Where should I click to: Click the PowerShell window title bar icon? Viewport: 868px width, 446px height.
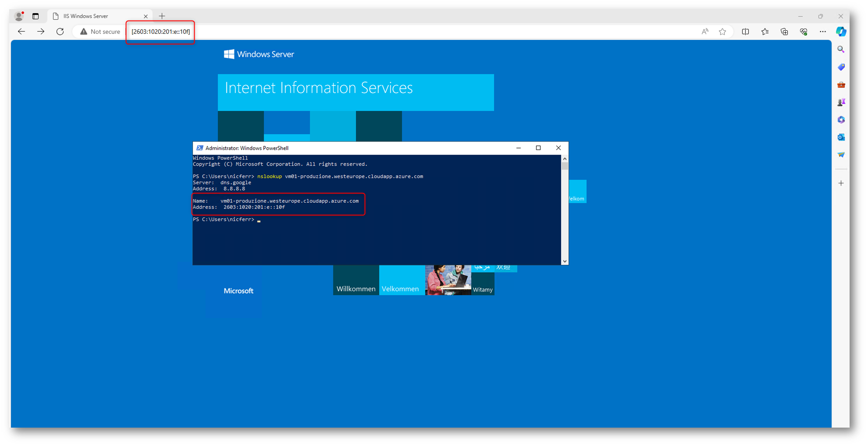[199, 148]
